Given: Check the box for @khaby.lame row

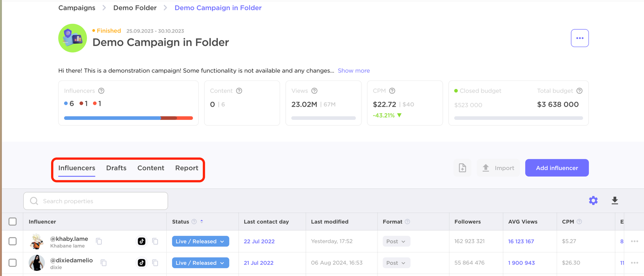Looking at the screenshot, I should click(x=13, y=241).
